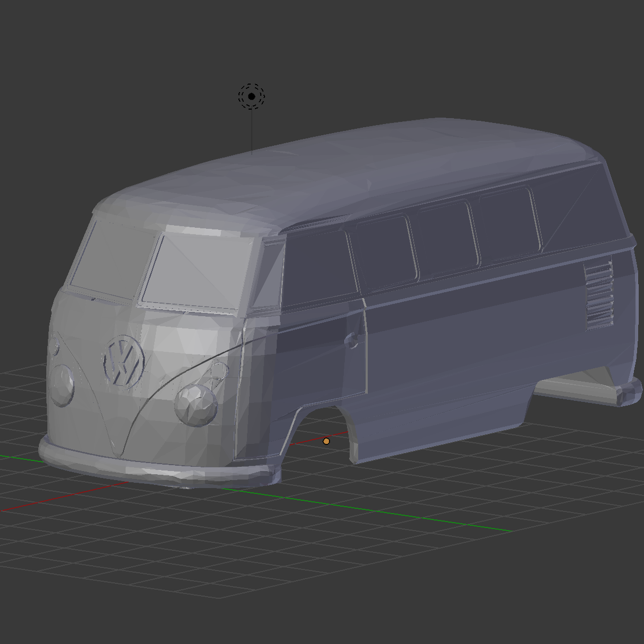This screenshot has width=644, height=644.
Task: Click the orange object origin dot
Action: coord(326,441)
